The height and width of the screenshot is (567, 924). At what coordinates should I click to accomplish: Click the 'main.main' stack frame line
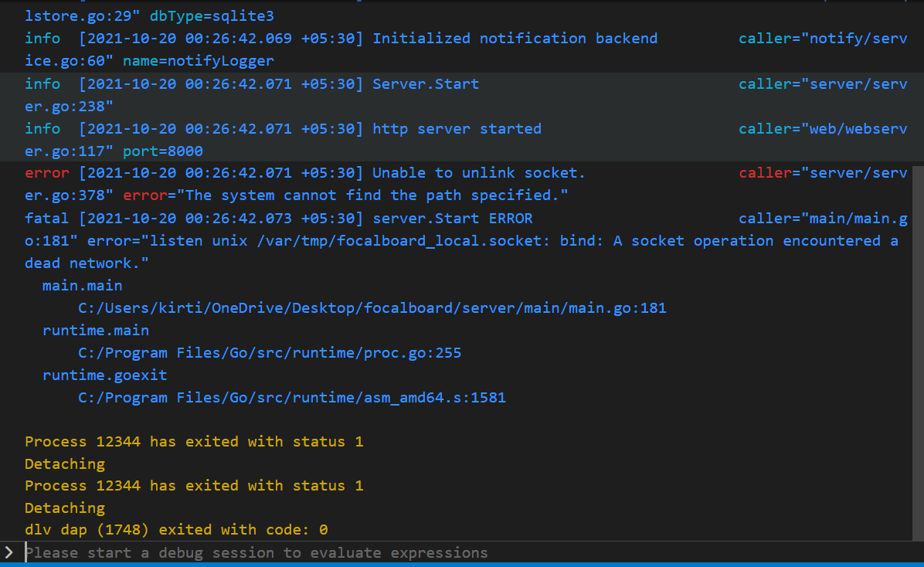[83, 286]
